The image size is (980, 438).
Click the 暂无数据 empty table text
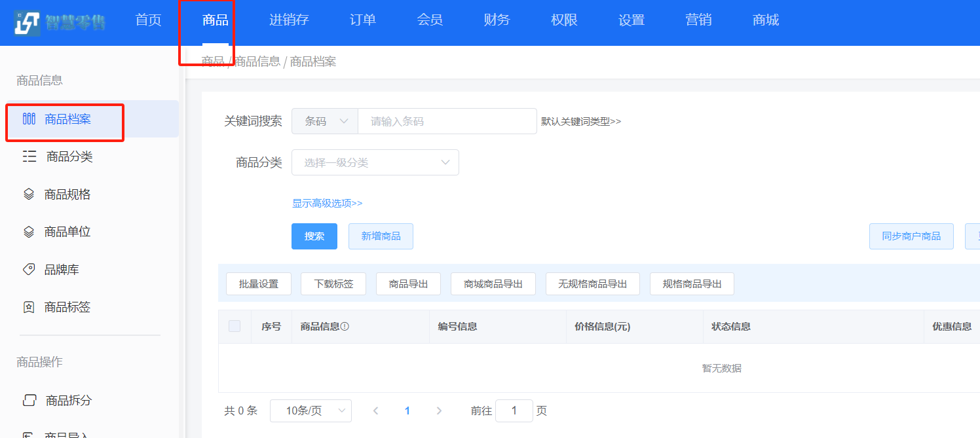click(722, 368)
